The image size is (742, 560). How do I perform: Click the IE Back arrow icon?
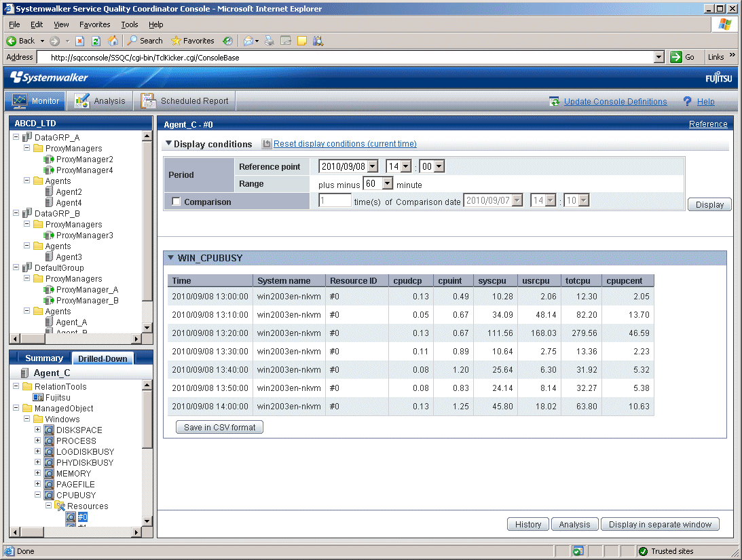(x=12, y=41)
